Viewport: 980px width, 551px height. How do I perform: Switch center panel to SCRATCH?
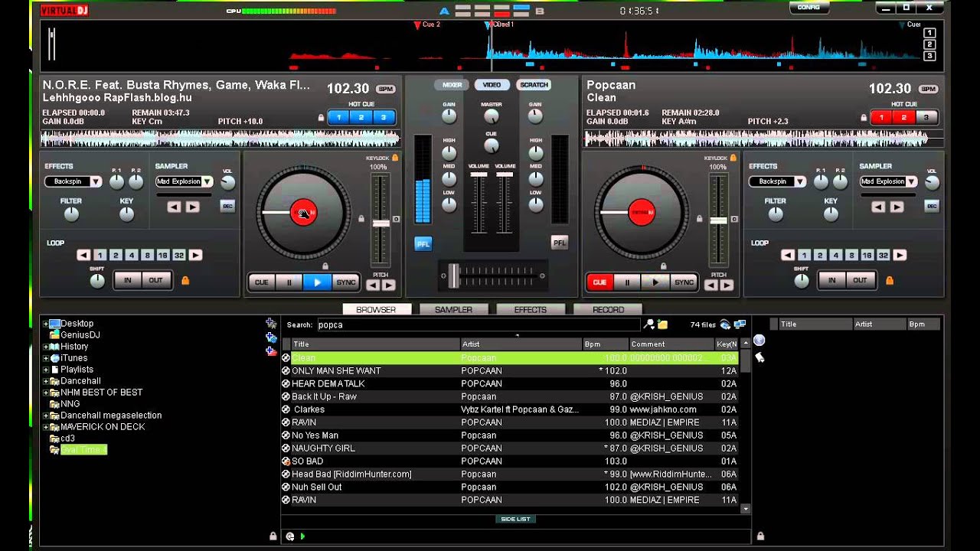[x=534, y=85]
